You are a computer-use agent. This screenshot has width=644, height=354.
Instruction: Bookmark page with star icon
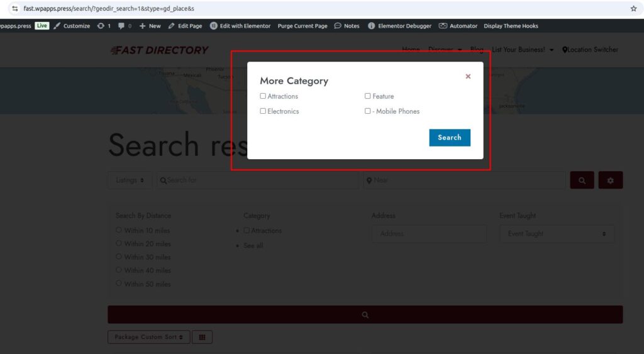pyautogui.click(x=633, y=9)
